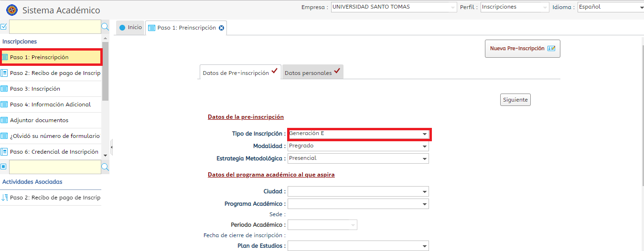Screen dimensions: 644x251
Task: Open Paso 3: Inscripción in sidebar
Action: [x=35, y=89]
